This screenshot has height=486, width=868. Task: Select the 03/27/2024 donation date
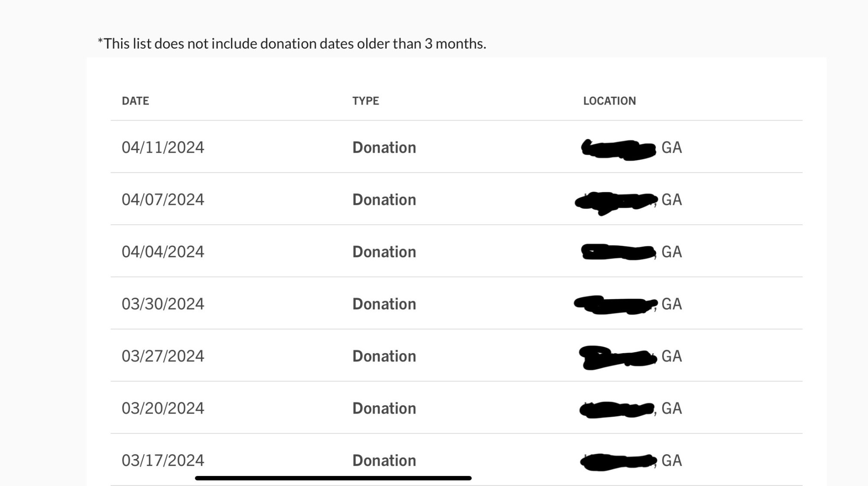coord(163,356)
